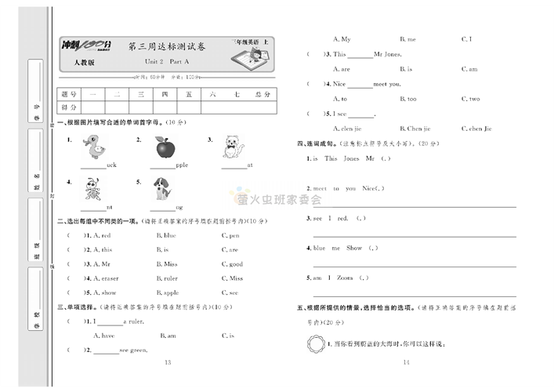Select option 'B. is' under 'Mr Jones'
Viewport: 554px width, 392px height.
(x=406, y=69)
